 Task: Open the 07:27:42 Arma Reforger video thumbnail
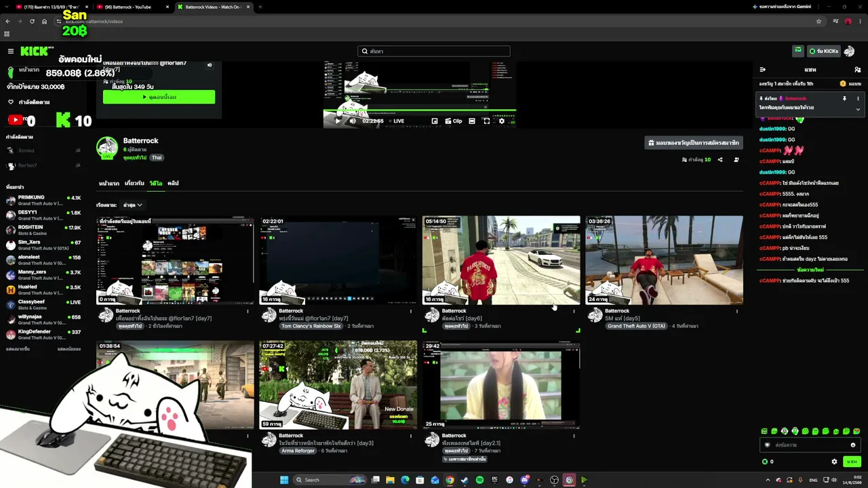pos(338,385)
